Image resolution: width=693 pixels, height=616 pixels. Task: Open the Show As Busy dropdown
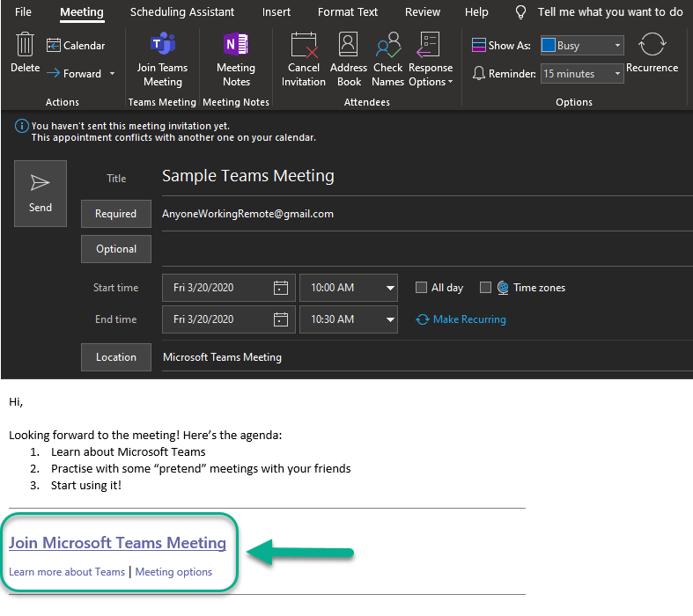617,46
